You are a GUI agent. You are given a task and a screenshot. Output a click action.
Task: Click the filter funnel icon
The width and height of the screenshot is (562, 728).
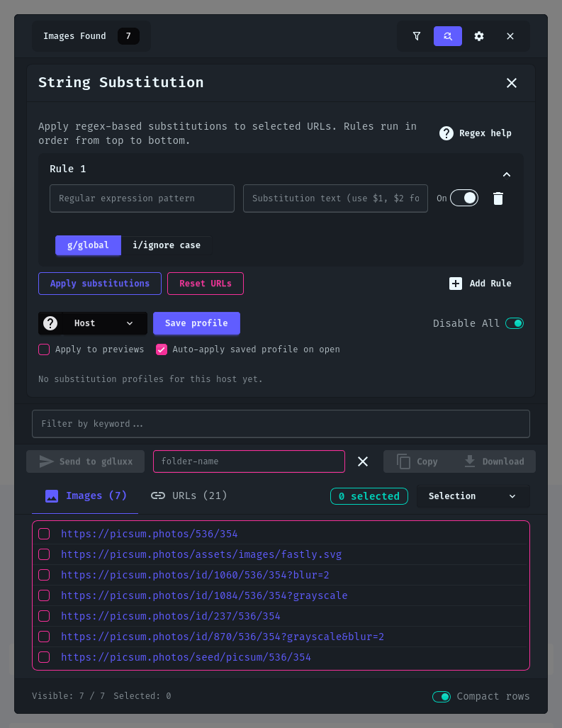[x=417, y=36]
